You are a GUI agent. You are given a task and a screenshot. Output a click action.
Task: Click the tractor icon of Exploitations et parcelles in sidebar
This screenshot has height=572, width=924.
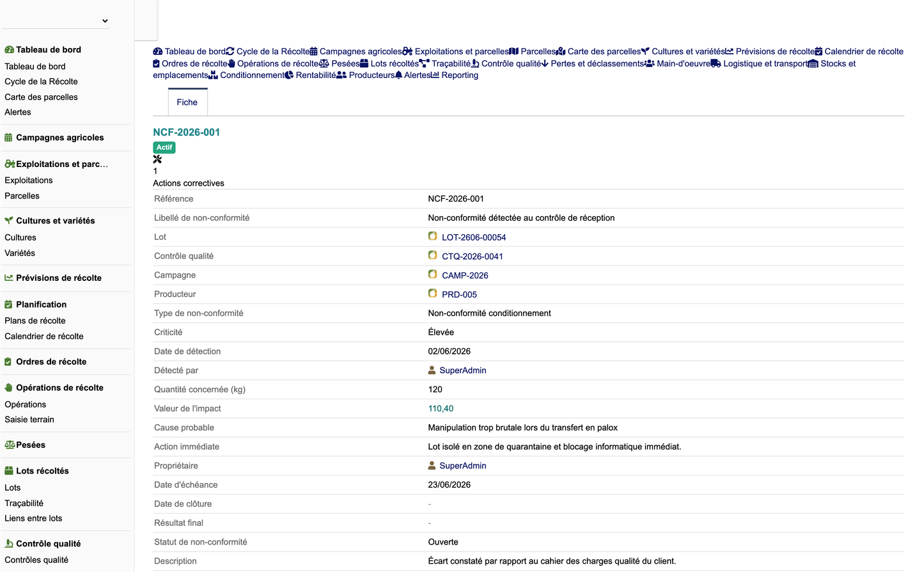10,164
